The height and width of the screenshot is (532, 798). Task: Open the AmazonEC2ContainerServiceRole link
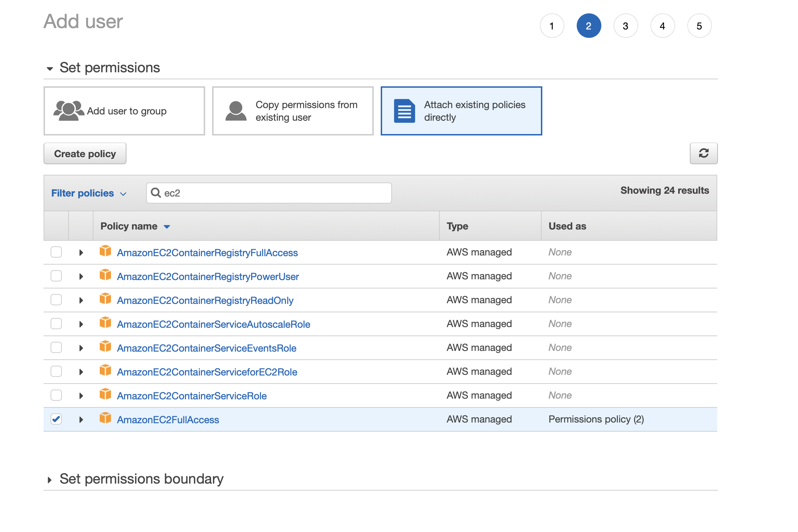[x=192, y=396]
